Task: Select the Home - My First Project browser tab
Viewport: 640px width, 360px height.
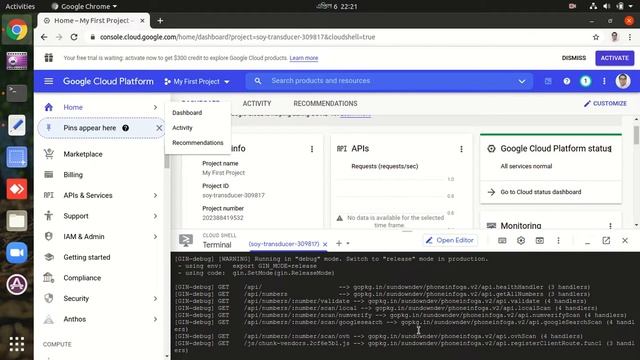Action: click(x=93, y=20)
